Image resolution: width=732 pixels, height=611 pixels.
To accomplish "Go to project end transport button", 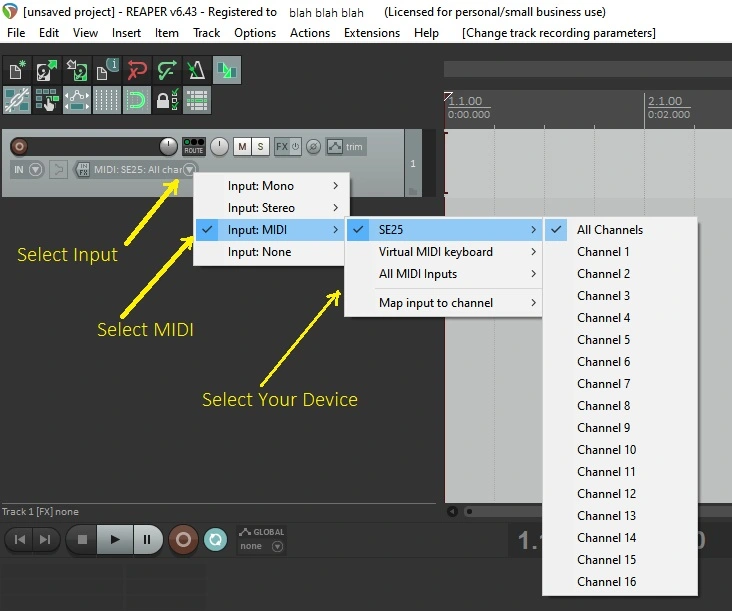I will point(45,540).
